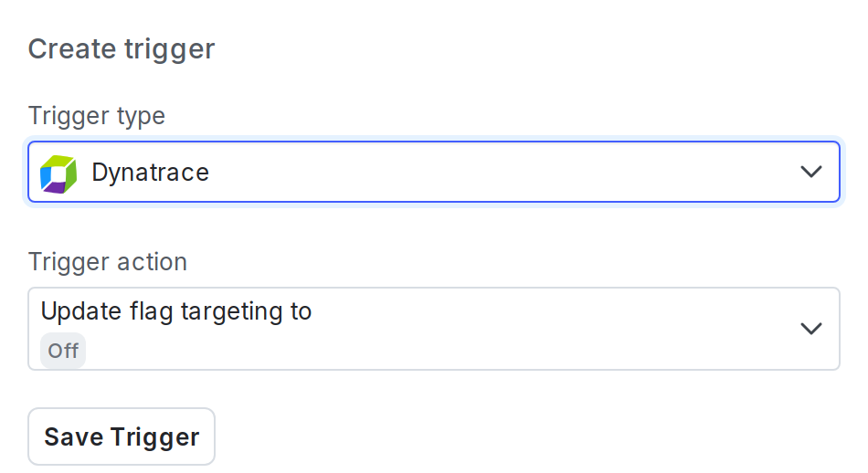The height and width of the screenshot is (473, 868).
Task: Focus the Trigger action combo box
Action: [x=434, y=329]
